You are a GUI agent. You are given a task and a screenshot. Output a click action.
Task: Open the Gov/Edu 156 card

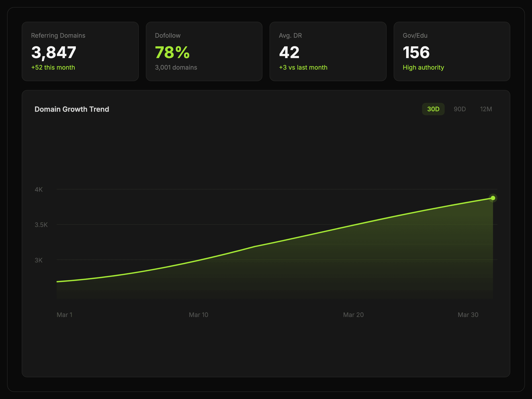(x=452, y=51)
